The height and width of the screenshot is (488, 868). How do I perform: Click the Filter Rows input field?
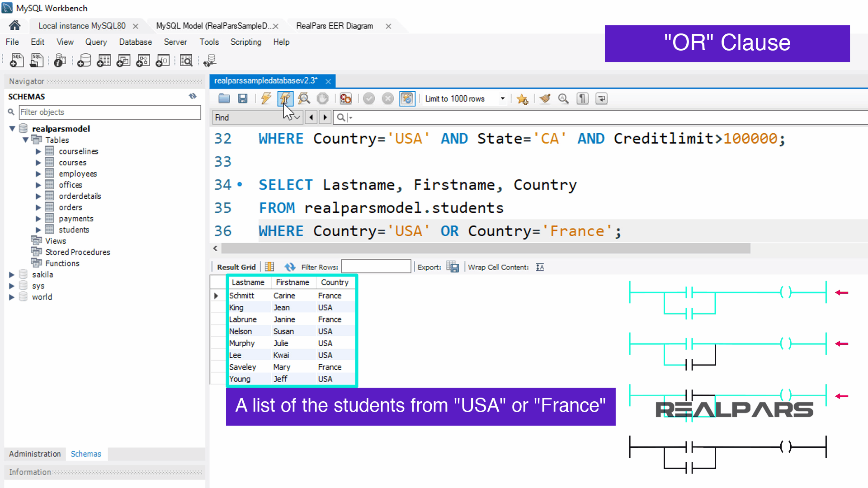coord(376,267)
